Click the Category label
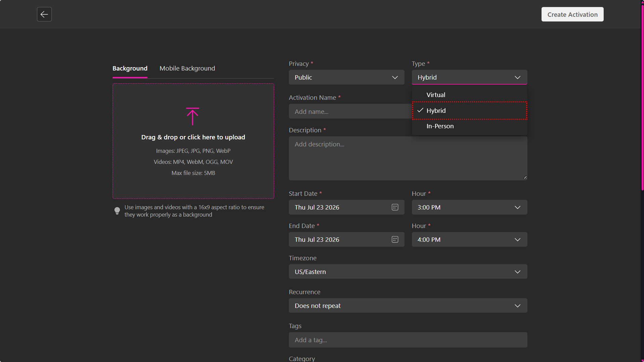The height and width of the screenshot is (362, 644). [x=302, y=359]
